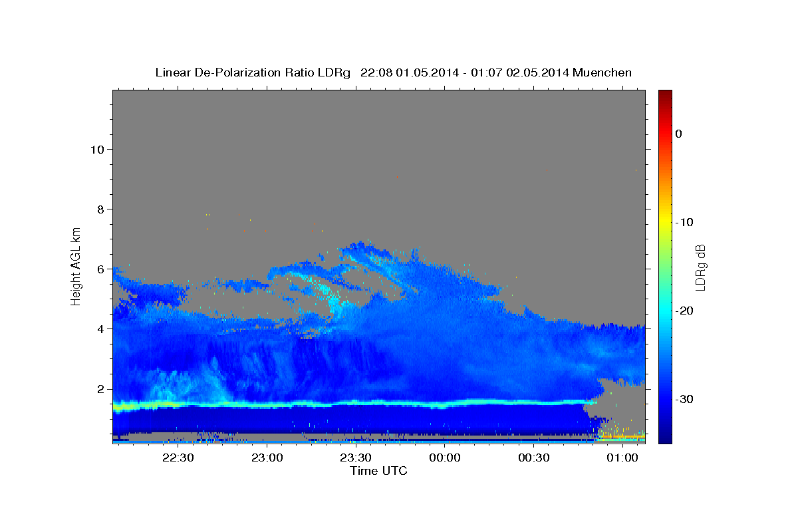Screen dimensions: 798x532
Task: Click the height label '6'
Action: click(x=99, y=269)
